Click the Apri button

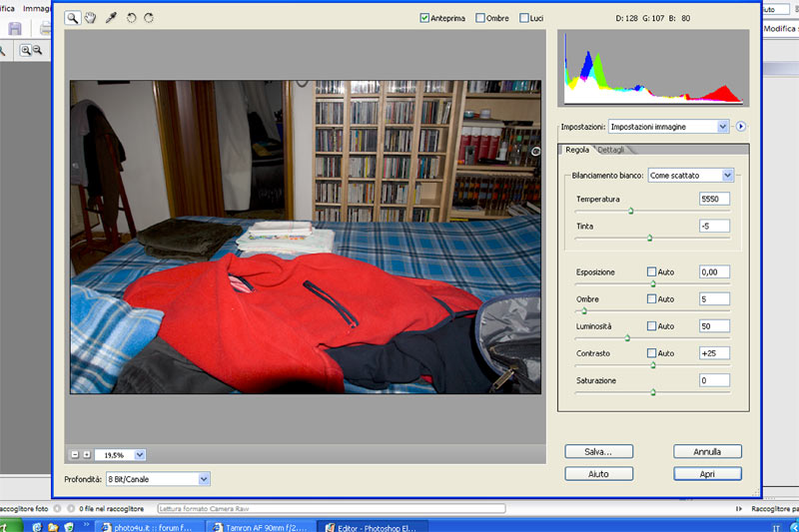click(707, 474)
